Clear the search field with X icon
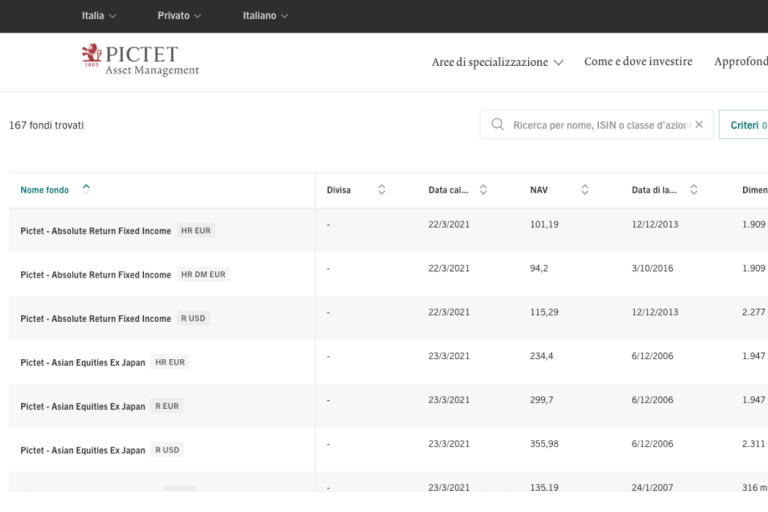Viewport: 768px width, 512px height. click(x=699, y=124)
